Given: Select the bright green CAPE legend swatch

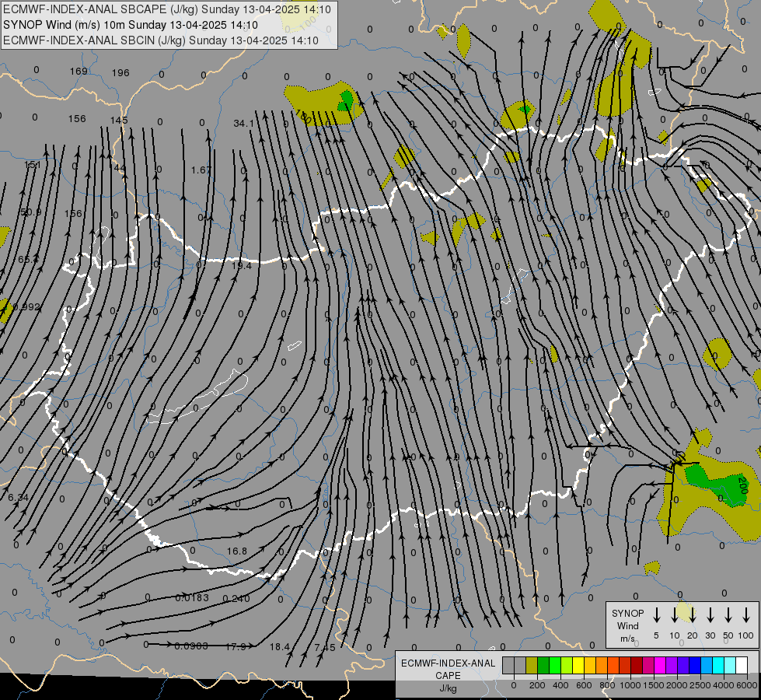Looking at the screenshot, I should pyautogui.click(x=555, y=666).
